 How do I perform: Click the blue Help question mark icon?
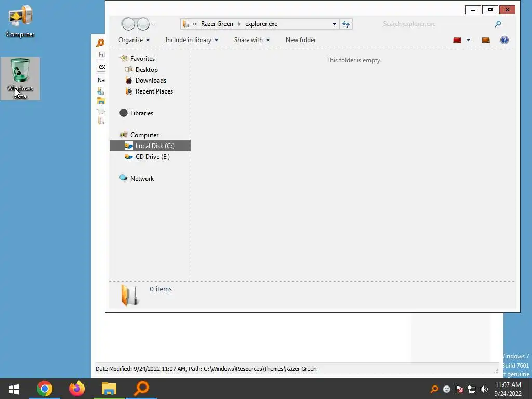pyautogui.click(x=504, y=40)
